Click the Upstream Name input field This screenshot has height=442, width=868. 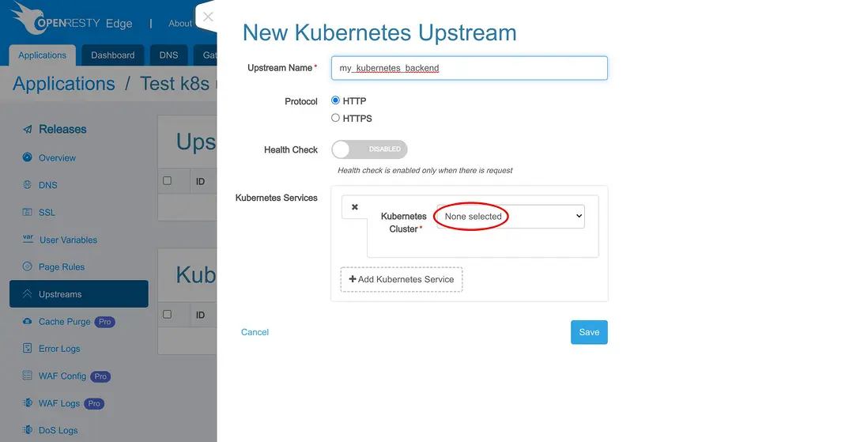tap(470, 68)
